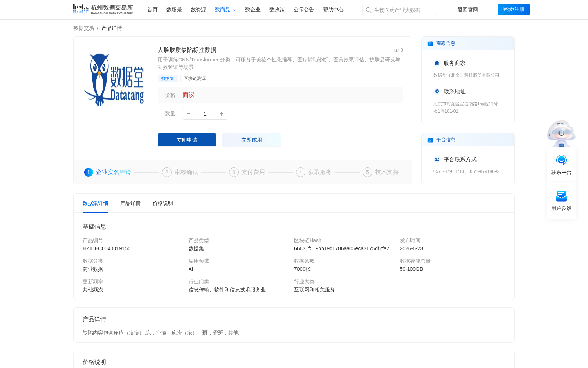Click the 立即申请 button
This screenshot has width=588, height=368.
(x=187, y=140)
